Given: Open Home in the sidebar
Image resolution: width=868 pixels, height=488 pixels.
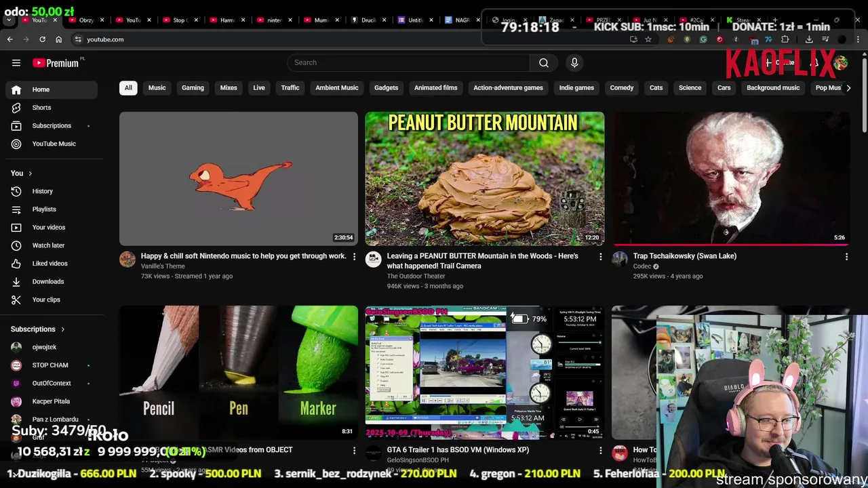Looking at the screenshot, I should pyautogui.click(x=52, y=89).
